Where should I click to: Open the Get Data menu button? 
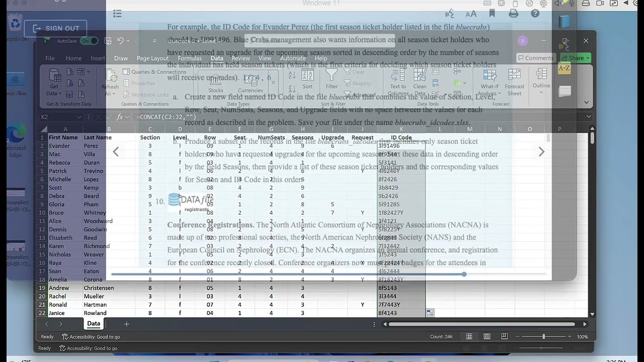tap(54, 83)
